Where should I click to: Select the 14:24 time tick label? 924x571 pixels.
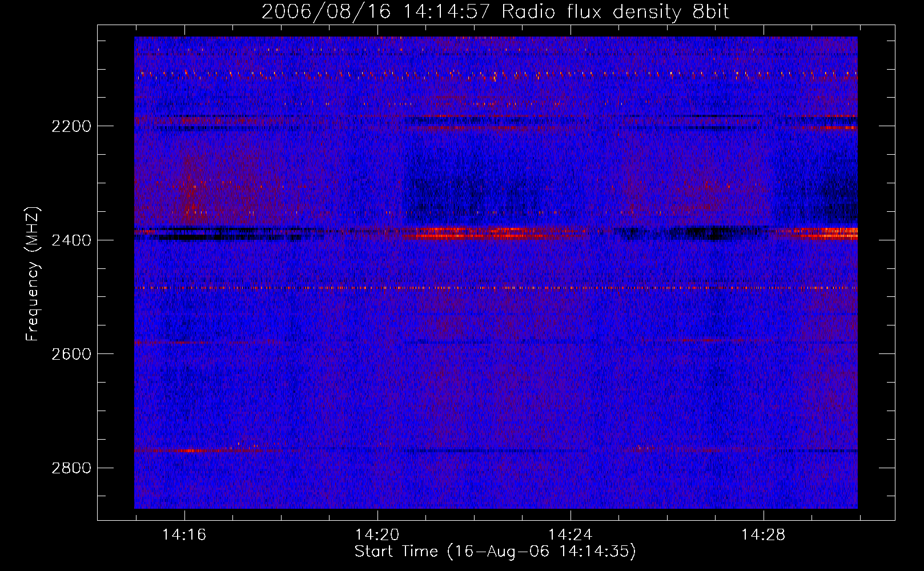point(570,535)
